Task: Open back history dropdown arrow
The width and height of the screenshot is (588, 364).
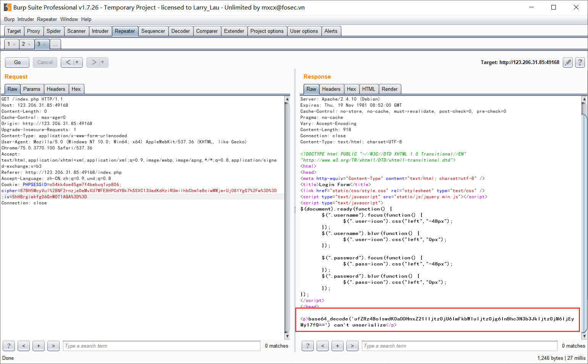Action: [78, 62]
